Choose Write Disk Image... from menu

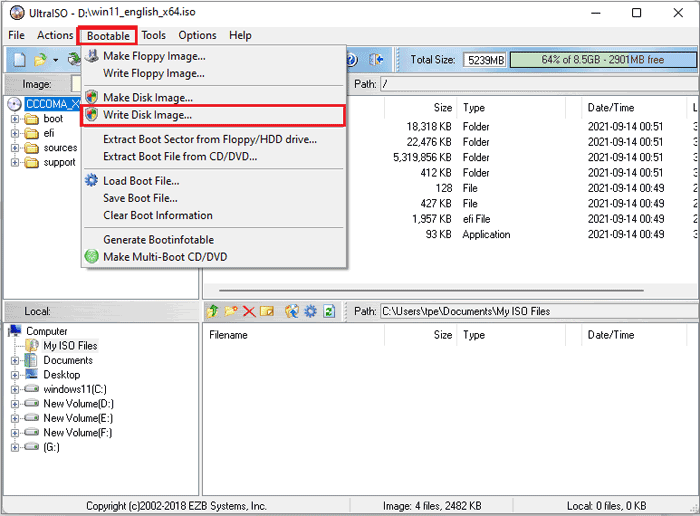(x=214, y=115)
